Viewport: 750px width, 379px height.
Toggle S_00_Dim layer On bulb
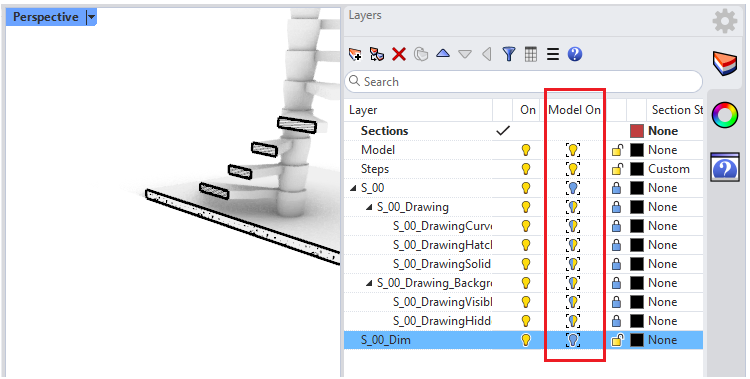[x=526, y=340]
